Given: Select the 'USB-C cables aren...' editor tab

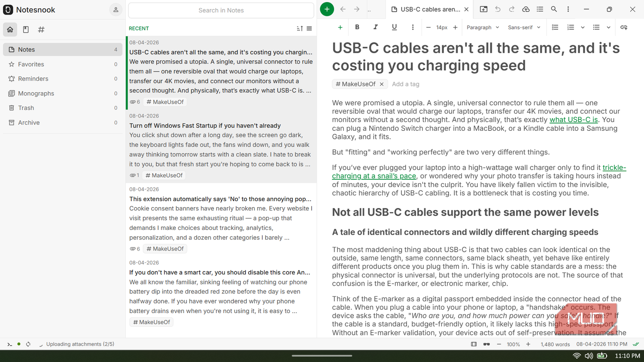Looking at the screenshot, I should coord(430,9).
